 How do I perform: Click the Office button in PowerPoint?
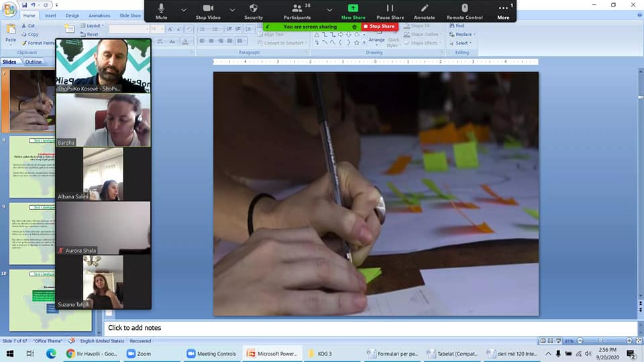coord(9,9)
